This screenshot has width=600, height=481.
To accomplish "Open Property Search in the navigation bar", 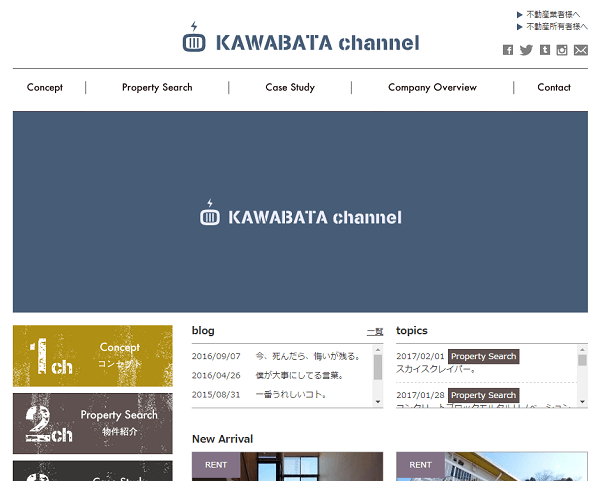I will (157, 88).
